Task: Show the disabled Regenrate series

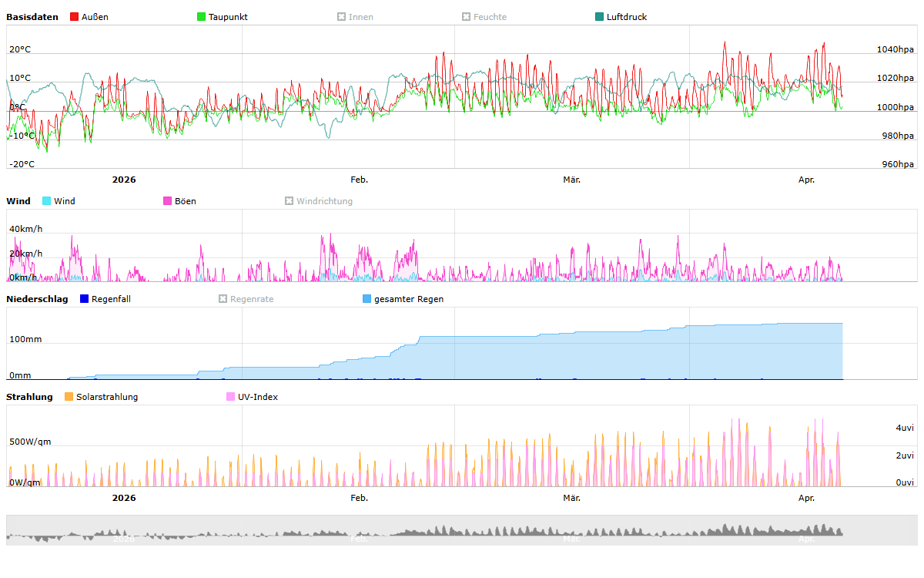Action: pos(246,299)
